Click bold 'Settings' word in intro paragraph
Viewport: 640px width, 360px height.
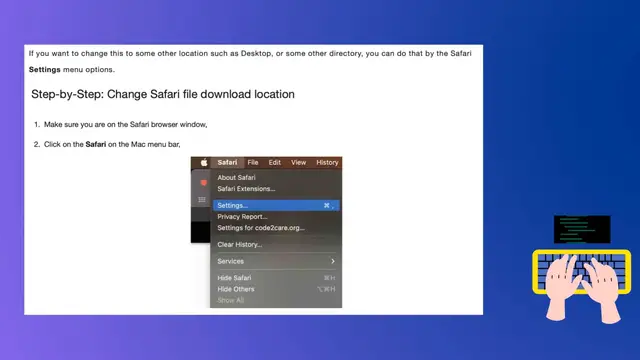coord(44,69)
